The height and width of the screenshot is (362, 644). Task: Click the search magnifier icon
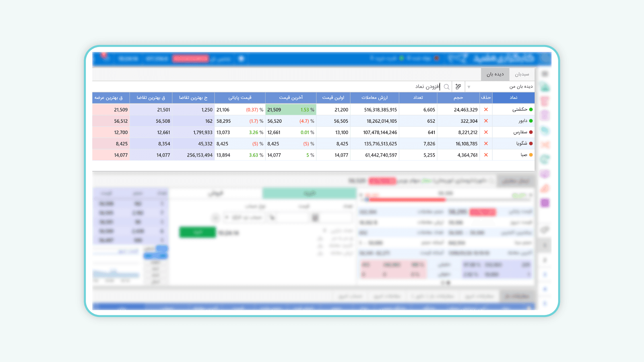446,86
